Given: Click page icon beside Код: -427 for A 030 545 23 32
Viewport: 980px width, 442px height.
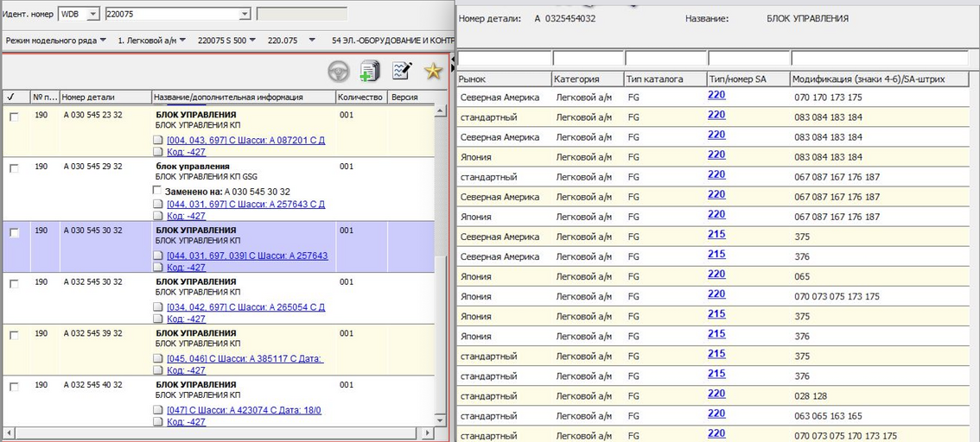Looking at the screenshot, I should (x=159, y=152).
